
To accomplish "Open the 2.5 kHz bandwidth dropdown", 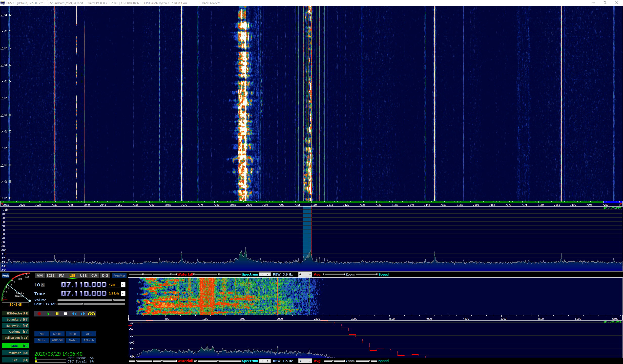I will [x=123, y=293].
